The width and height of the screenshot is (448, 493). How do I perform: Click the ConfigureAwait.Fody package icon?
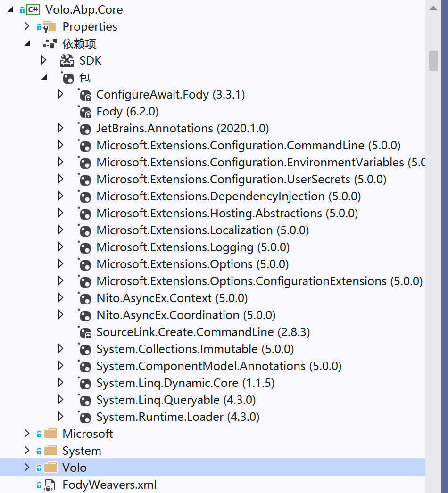click(x=84, y=95)
